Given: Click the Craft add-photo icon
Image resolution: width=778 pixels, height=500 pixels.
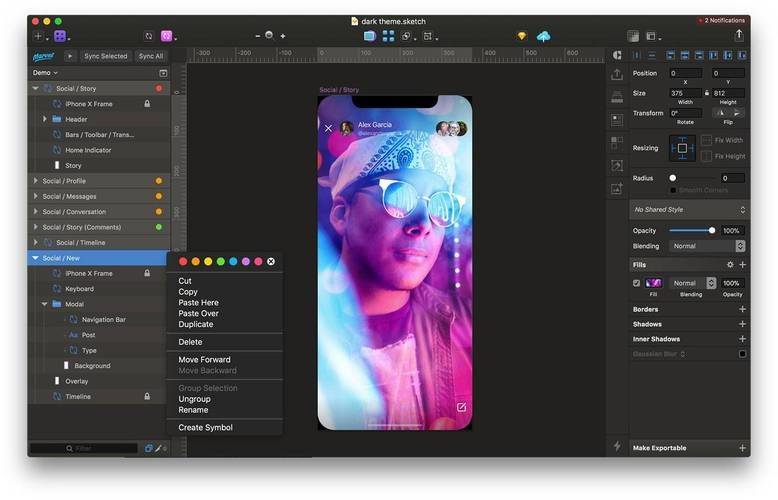Looking at the screenshot, I should [x=617, y=188].
